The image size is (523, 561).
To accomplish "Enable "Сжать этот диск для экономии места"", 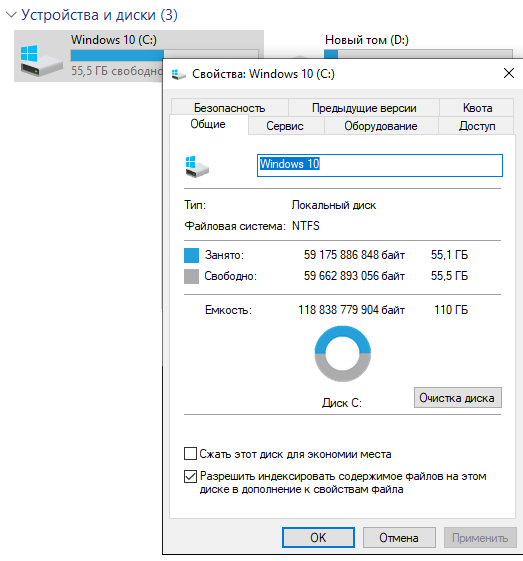I will pyautogui.click(x=190, y=453).
